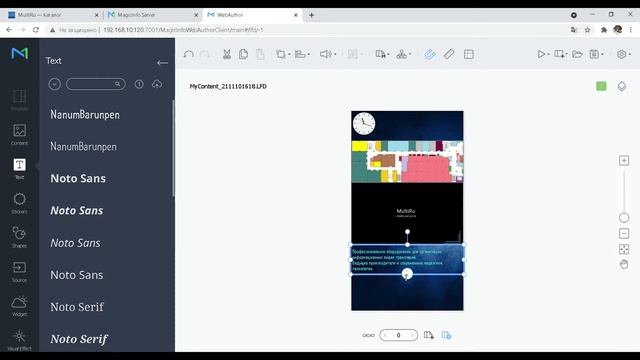Bookmark this page with star icon
The image size is (640, 360).
coord(587,30)
